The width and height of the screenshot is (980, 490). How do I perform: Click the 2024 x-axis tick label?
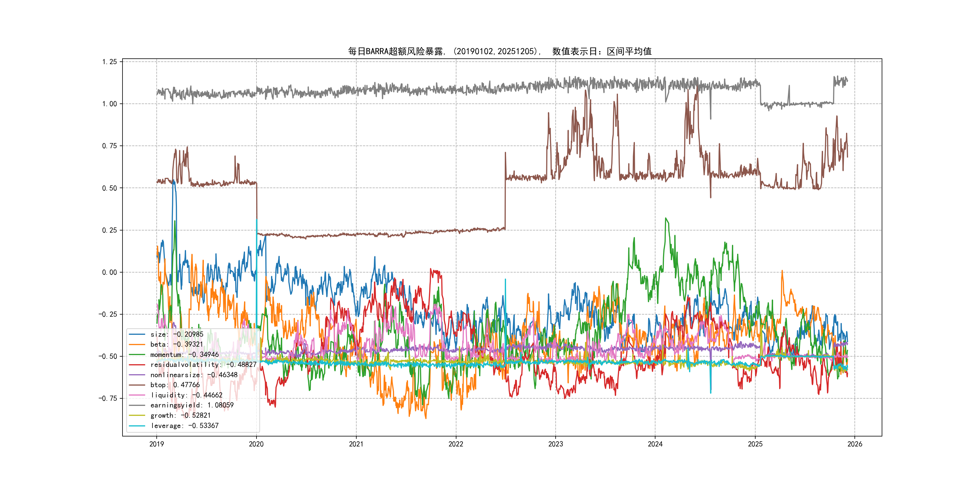click(x=655, y=444)
